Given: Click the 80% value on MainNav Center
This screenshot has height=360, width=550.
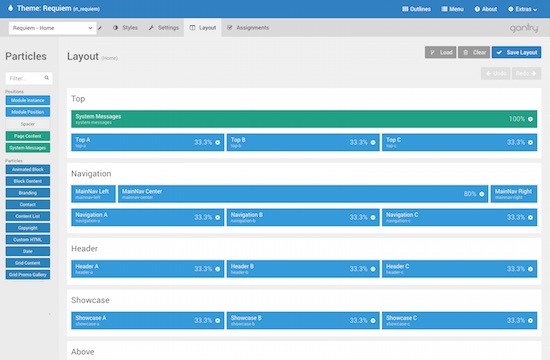Looking at the screenshot, I should (x=470, y=194).
